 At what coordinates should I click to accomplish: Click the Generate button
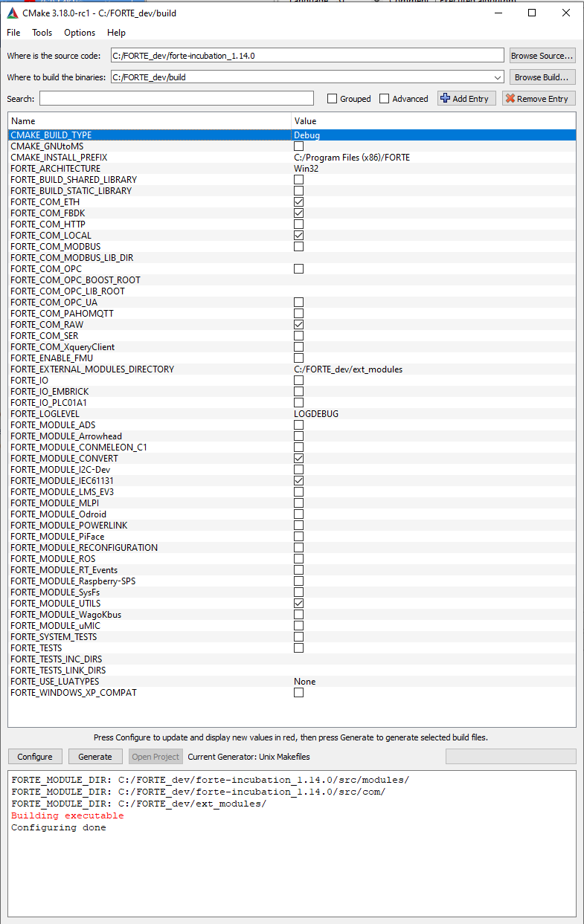95,757
